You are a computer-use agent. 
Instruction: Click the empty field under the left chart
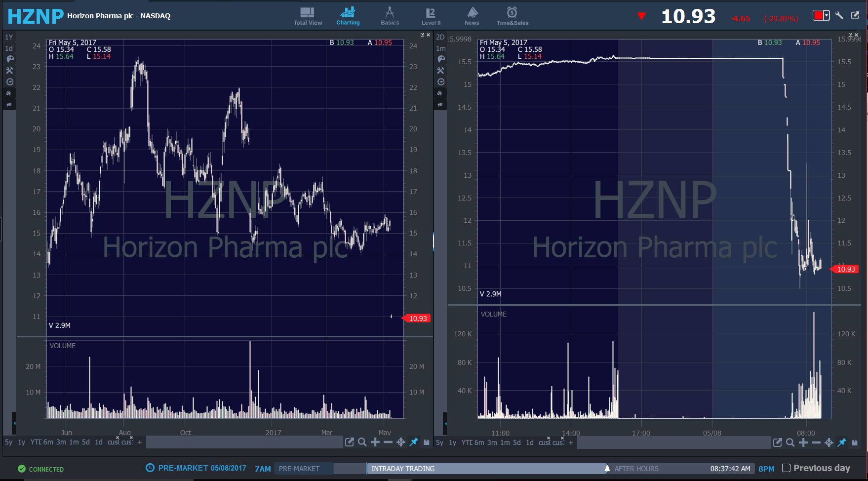(244, 442)
